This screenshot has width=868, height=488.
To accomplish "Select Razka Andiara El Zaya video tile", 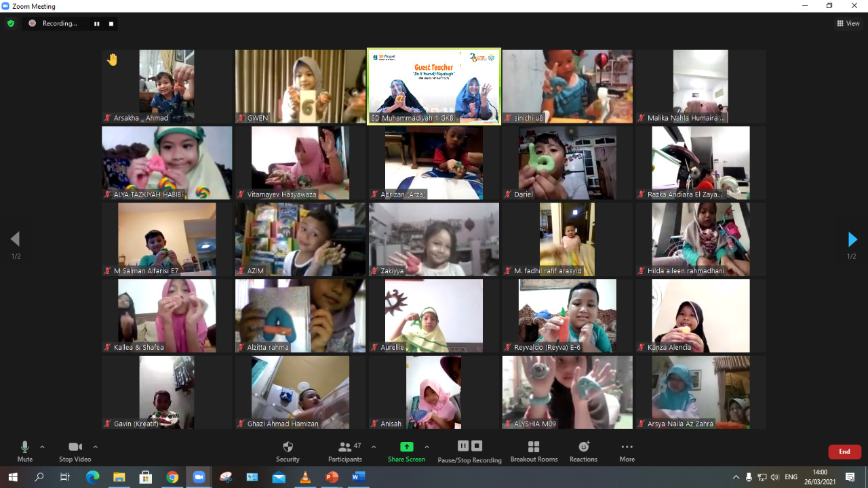I will tap(701, 163).
